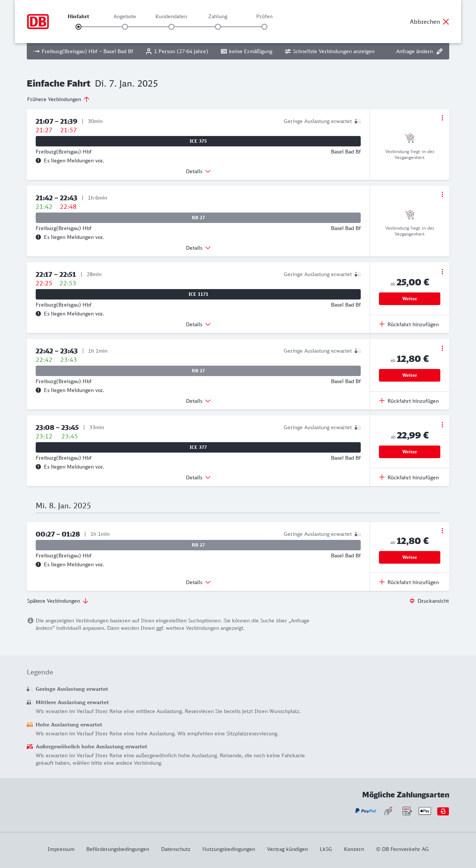Screen dimensions: 476x868
Task: Click the ICE 377 train bar
Action: [x=198, y=447]
